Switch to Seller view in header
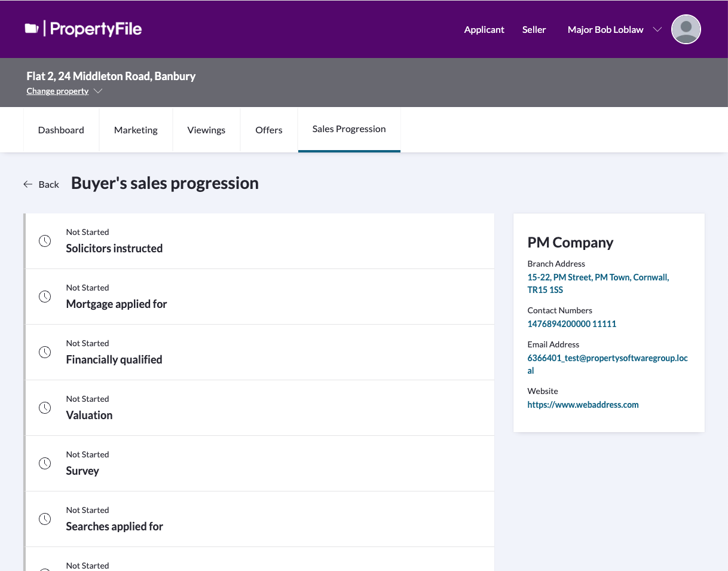The height and width of the screenshot is (571, 728). click(534, 29)
